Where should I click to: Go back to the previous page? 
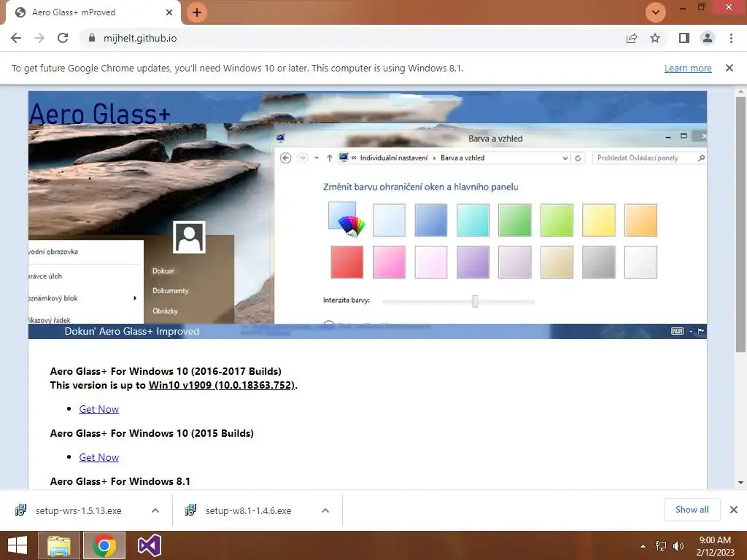click(x=16, y=38)
